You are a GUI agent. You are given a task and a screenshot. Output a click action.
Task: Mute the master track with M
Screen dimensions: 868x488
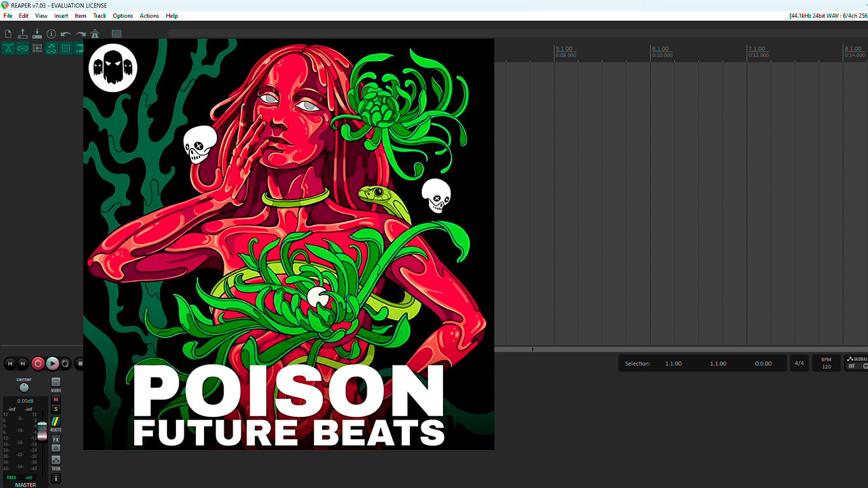[56, 400]
